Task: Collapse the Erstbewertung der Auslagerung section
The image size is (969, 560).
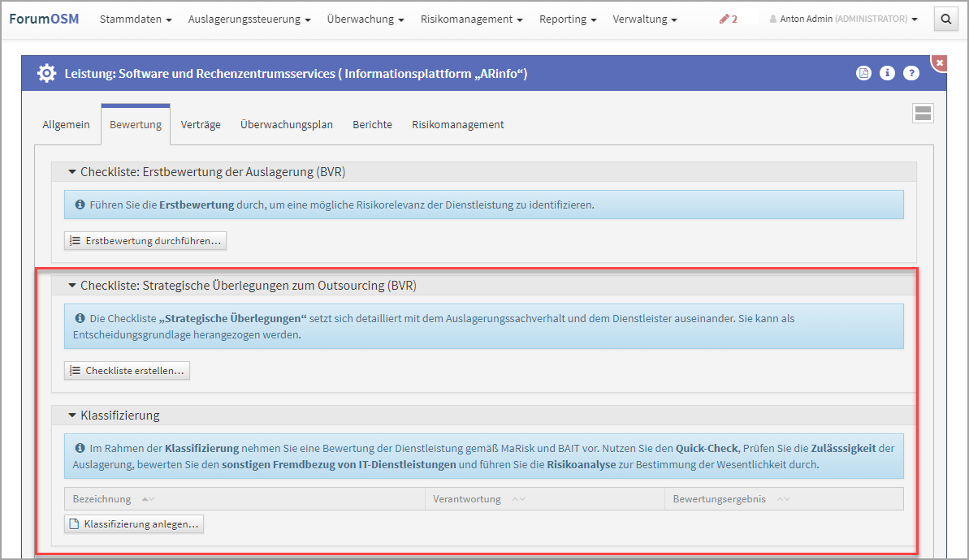Action: (71, 172)
